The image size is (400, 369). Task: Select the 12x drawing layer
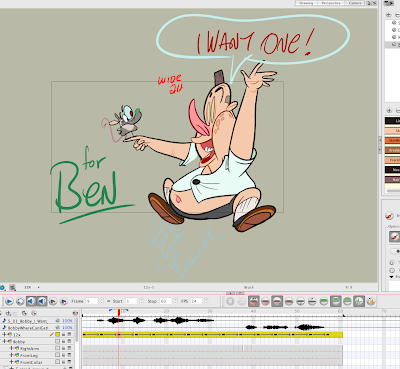[17, 335]
